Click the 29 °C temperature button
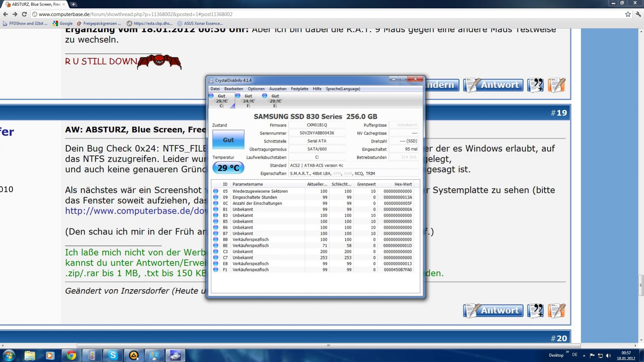This screenshot has width=644, height=362. [228, 168]
